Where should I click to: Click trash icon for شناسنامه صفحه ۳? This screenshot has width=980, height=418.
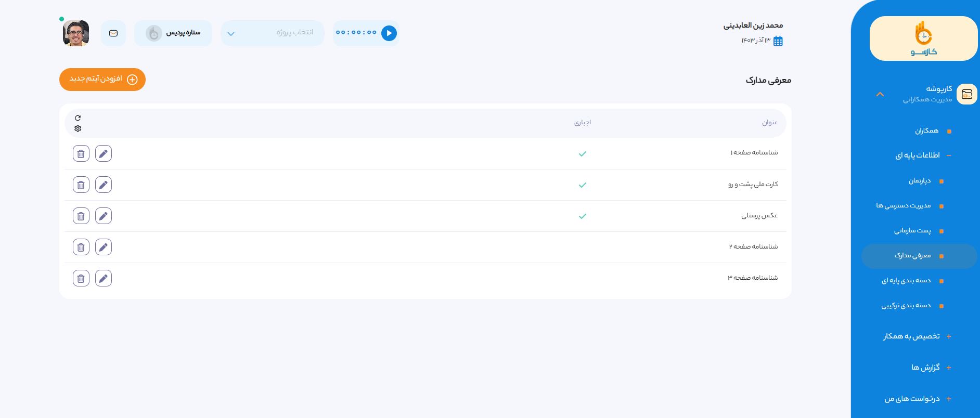(81, 278)
